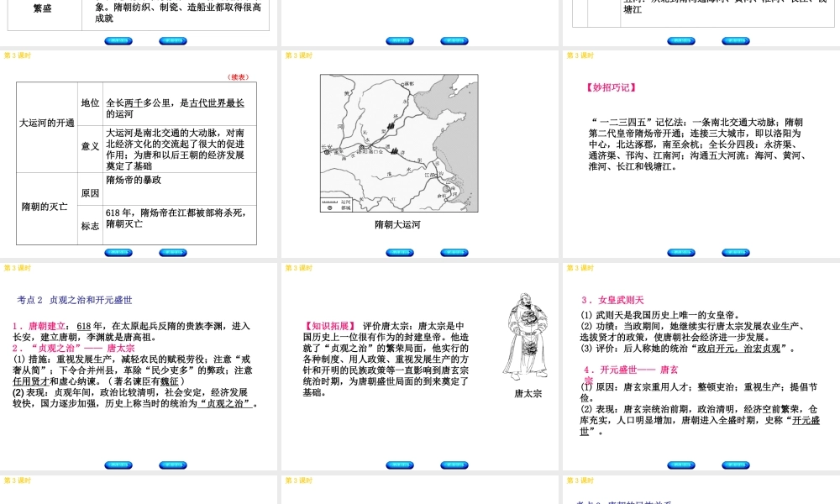The height and width of the screenshot is (504, 840).
Task: Click right blue button on 知识拓展 唐太宗 slide
Action: (x=454, y=465)
